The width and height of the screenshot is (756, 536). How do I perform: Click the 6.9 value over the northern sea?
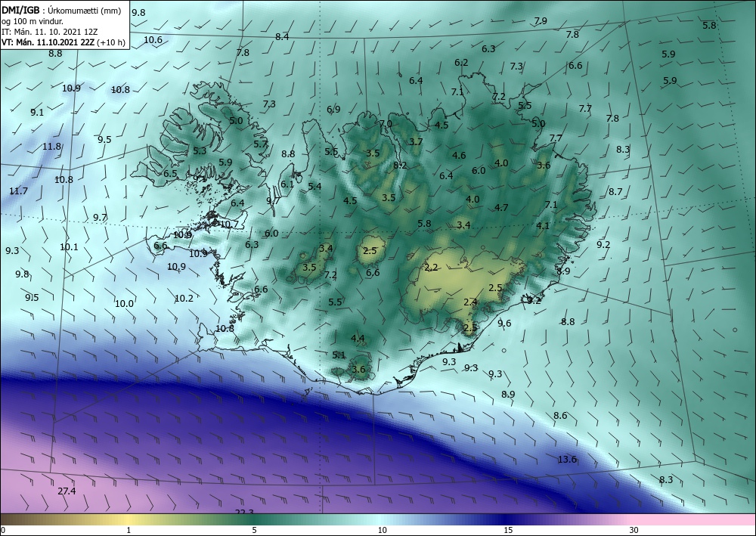pos(333,110)
